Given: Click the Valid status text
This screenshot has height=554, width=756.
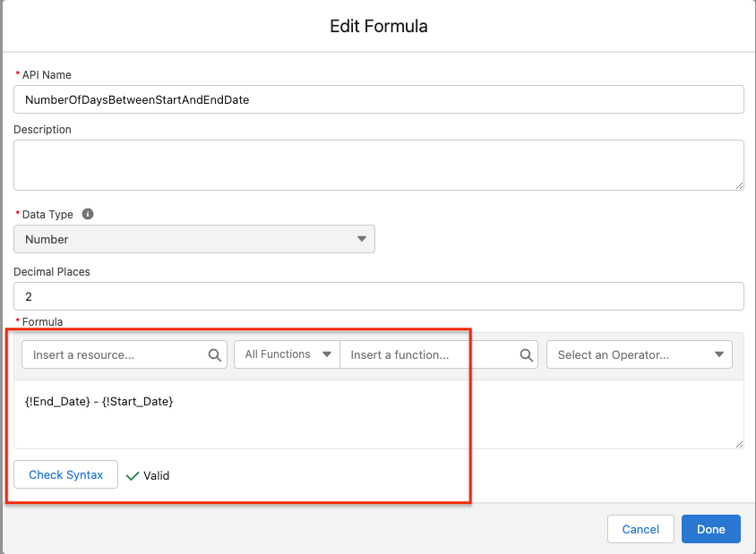Looking at the screenshot, I should pos(156,476).
